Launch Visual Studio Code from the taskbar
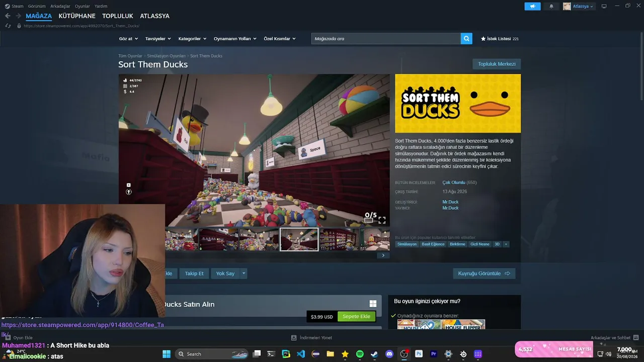The width and height of the screenshot is (644, 362). click(301, 354)
